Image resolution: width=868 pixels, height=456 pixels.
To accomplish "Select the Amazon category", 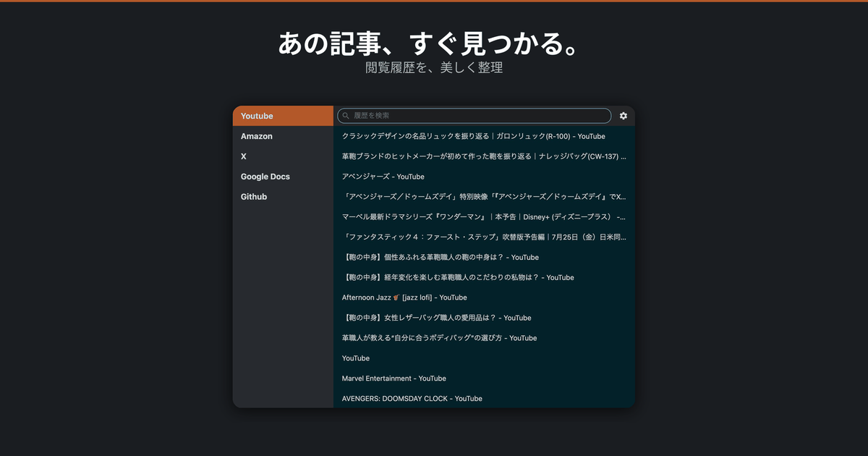I will 283,136.
